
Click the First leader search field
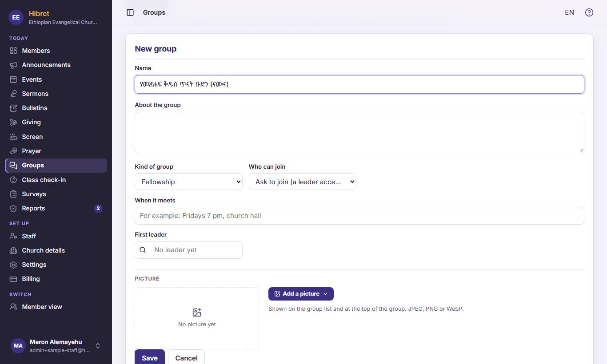[188, 250]
